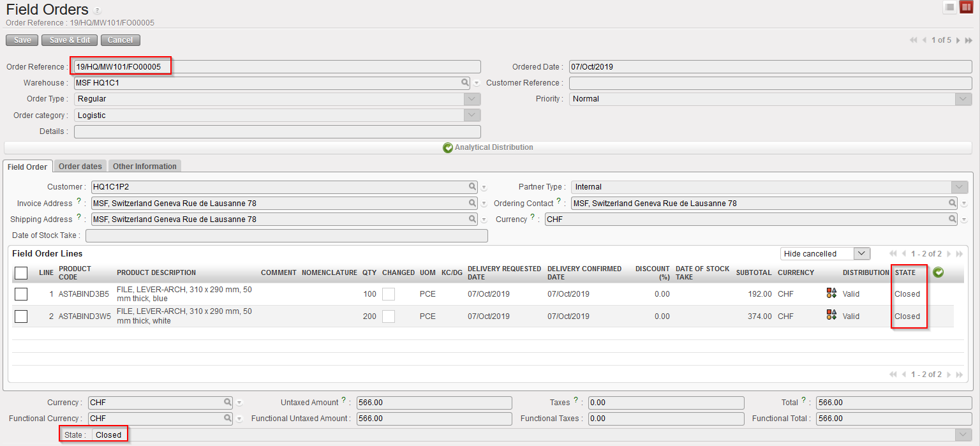980x446 pixels.
Task: Tick the select-all checkbox in lines header
Action: [x=21, y=273]
